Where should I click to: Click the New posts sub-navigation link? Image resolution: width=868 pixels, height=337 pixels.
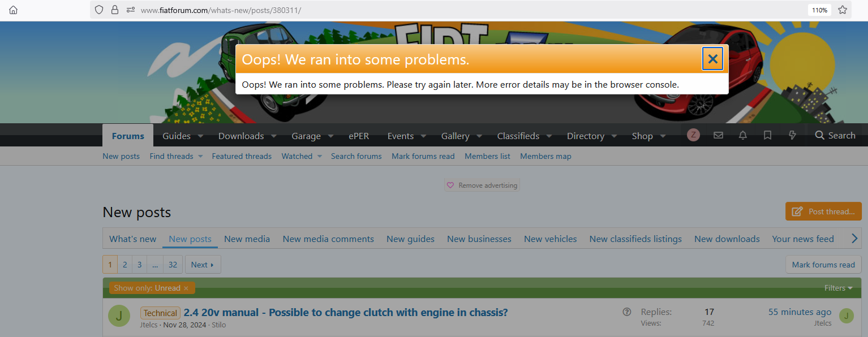(121, 156)
